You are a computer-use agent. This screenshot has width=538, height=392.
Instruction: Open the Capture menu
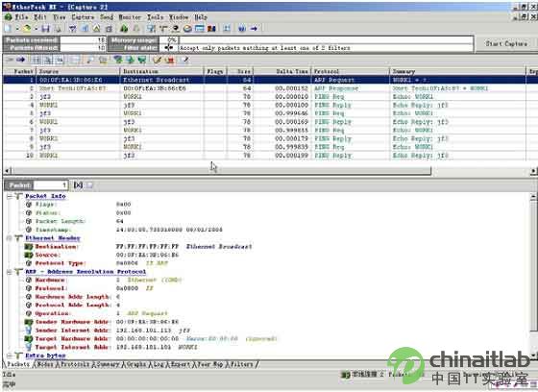[83, 17]
